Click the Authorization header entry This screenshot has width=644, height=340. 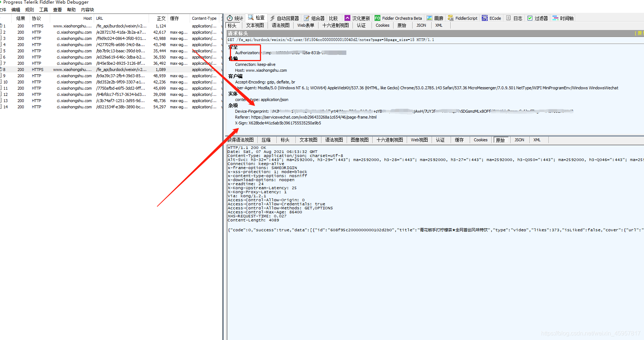pyautogui.click(x=291, y=53)
